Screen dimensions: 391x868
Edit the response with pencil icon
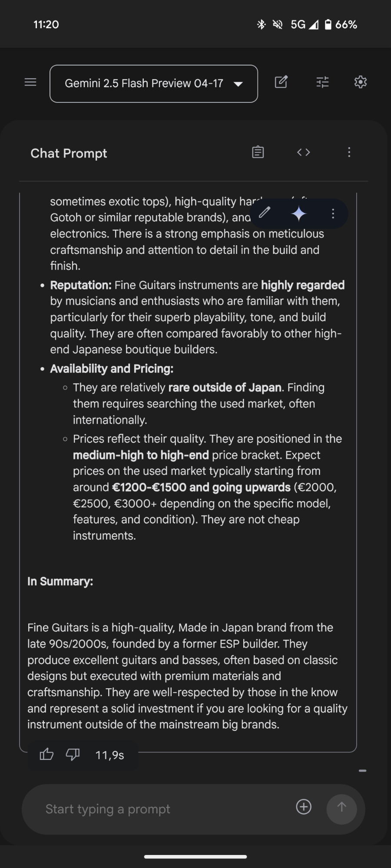(265, 213)
